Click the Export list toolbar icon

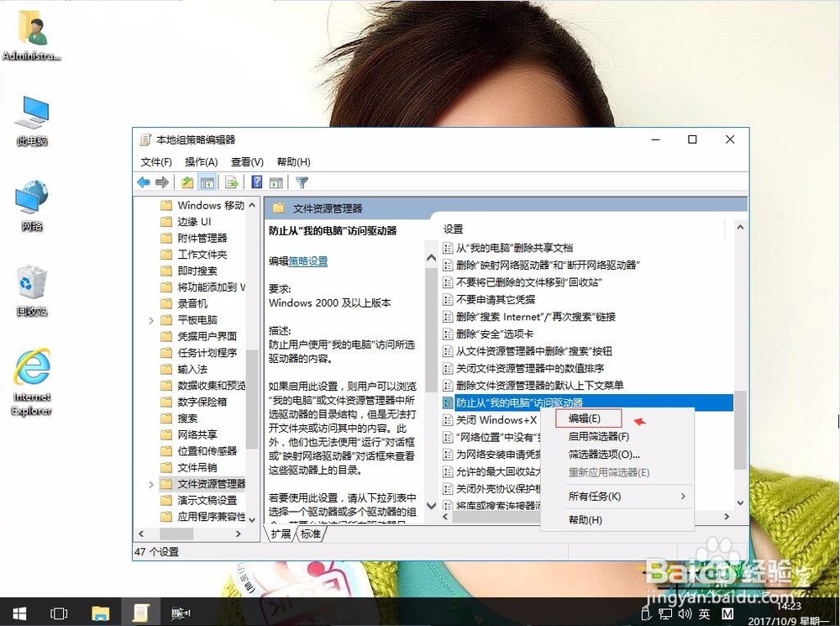tap(232, 183)
